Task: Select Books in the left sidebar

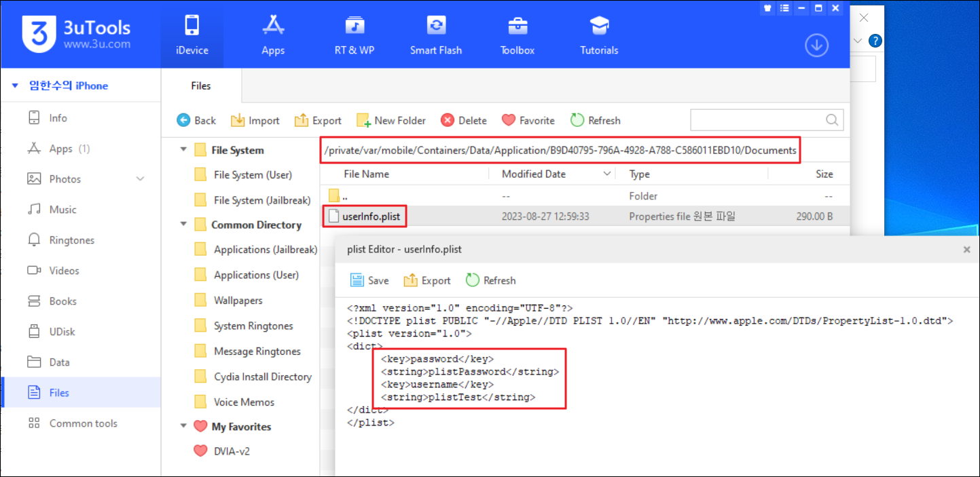Action: [x=81, y=301]
